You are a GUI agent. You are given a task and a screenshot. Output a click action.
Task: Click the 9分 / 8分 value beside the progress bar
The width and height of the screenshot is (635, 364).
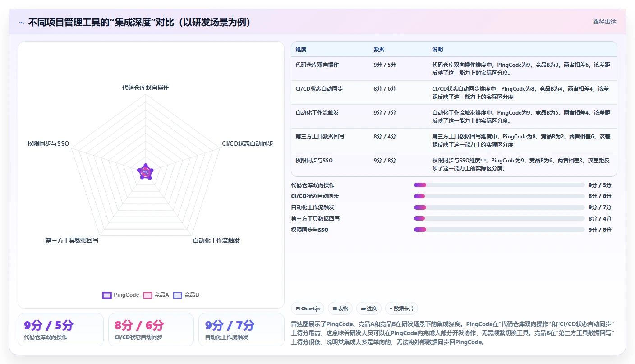point(600,230)
